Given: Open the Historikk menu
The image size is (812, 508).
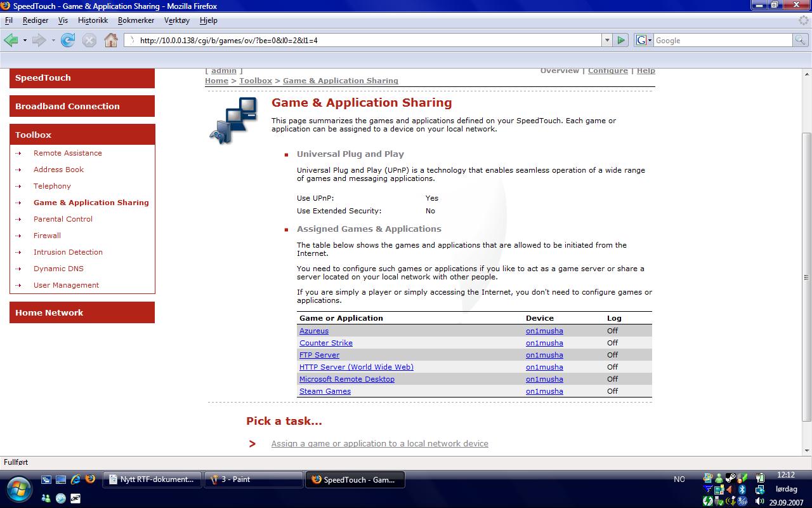Looking at the screenshot, I should 93,20.
